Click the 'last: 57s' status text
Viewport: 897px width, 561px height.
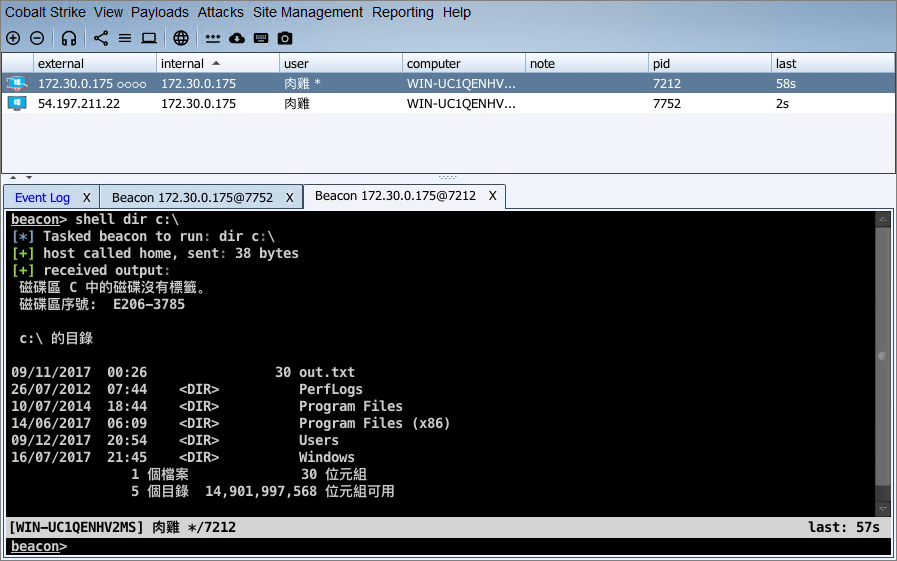coord(844,527)
